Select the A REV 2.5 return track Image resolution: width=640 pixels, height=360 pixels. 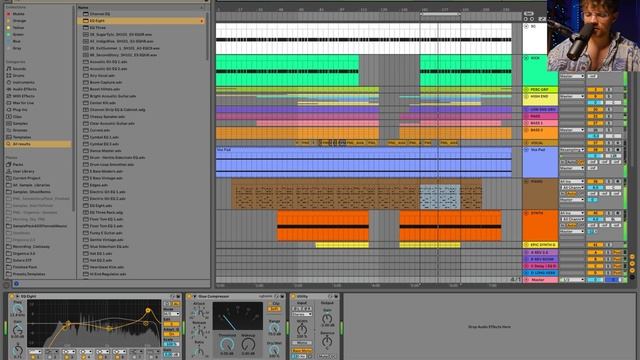540,253
